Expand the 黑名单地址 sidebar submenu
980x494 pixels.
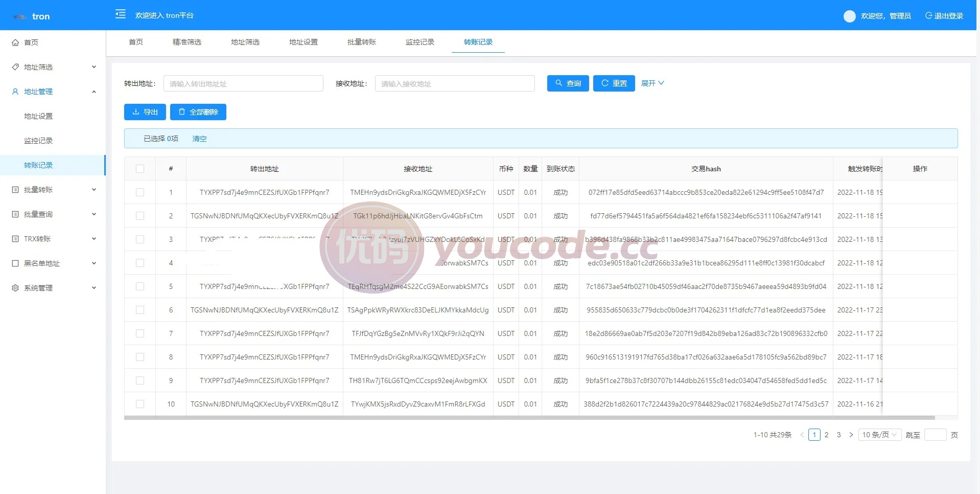click(x=94, y=263)
